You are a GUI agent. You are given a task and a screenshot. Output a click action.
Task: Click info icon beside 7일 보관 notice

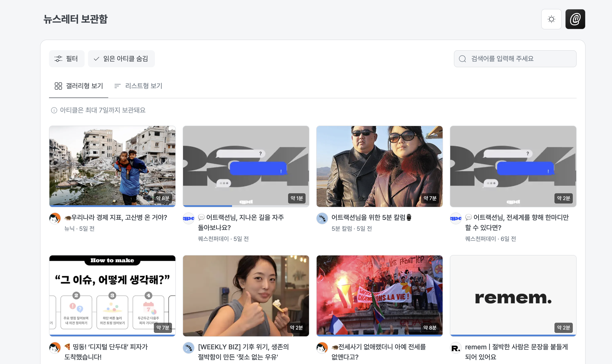pos(54,110)
